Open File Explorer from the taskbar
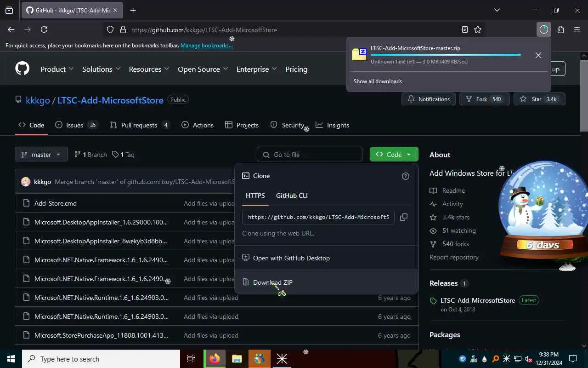 [x=237, y=359]
